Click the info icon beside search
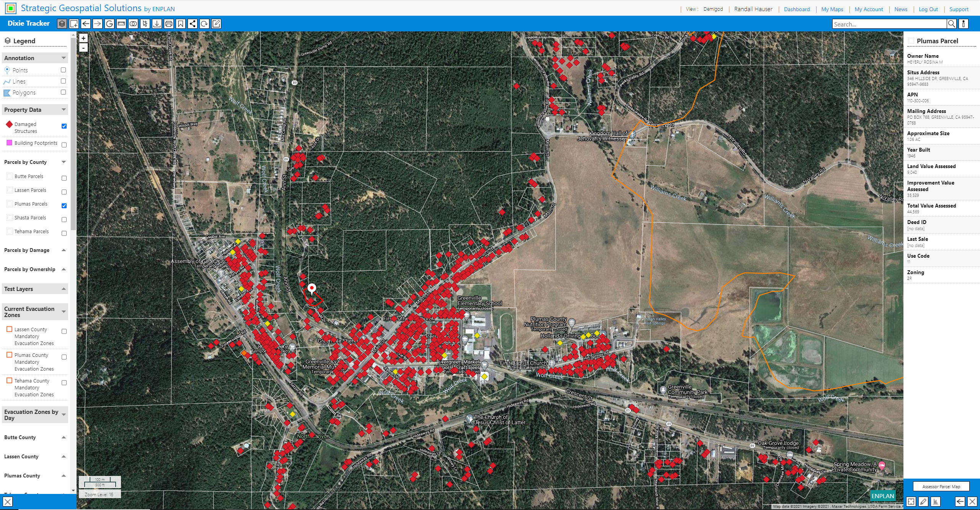Viewport: 980px width, 510px height. pyautogui.click(x=964, y=24)
